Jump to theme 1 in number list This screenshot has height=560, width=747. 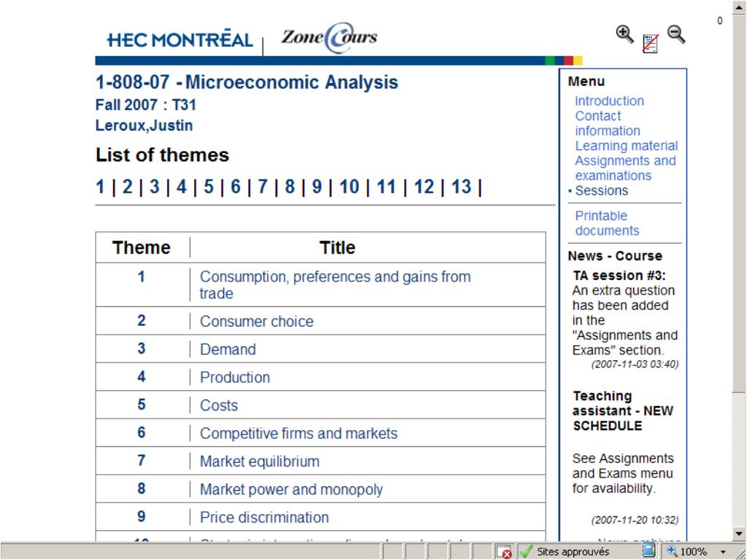click(x=100, y=187)
